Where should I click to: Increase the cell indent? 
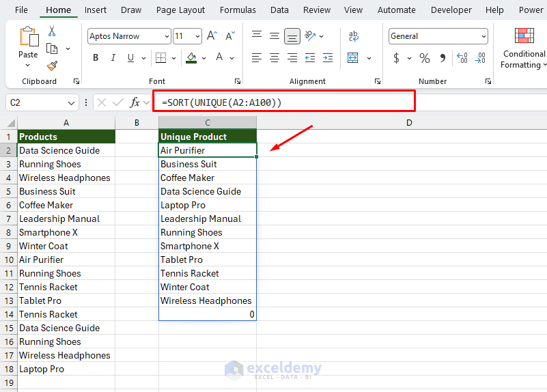tap(328, 57)
